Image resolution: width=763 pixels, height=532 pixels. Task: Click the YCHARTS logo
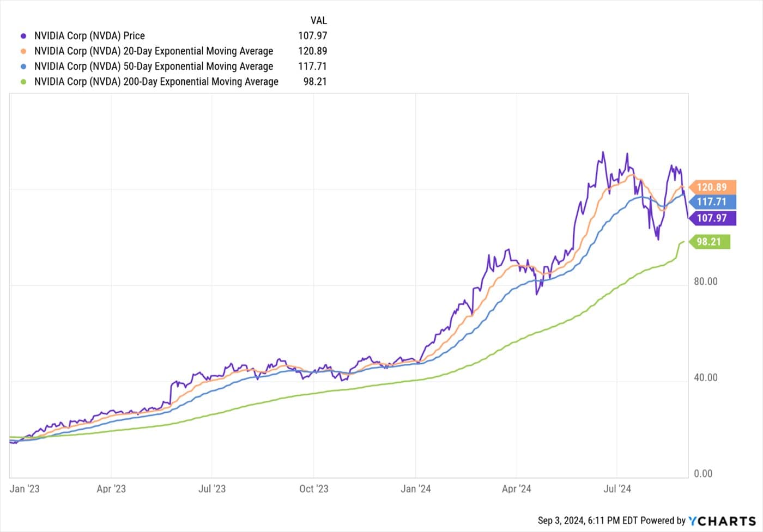pyautogui.click(x=722, y=521)
